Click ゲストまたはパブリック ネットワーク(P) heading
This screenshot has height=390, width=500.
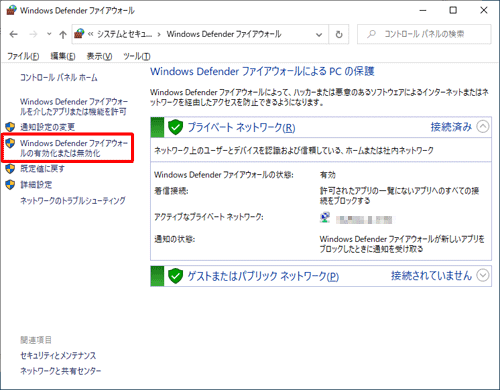(263, 276)
